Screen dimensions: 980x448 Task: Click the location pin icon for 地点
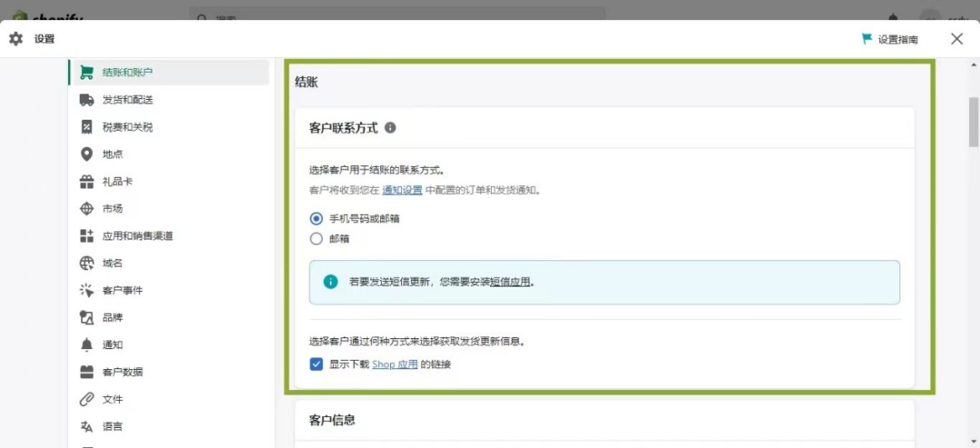[x=87, y=154]
